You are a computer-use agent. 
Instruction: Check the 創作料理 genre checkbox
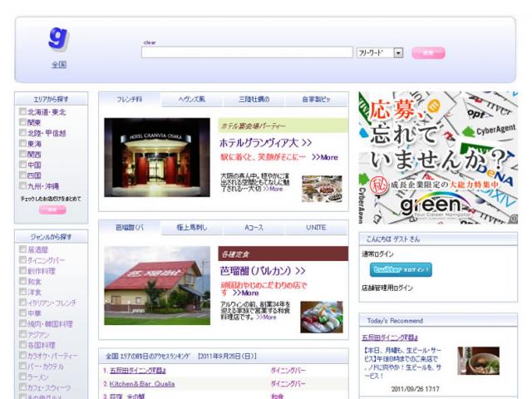[x=22, y=270]
